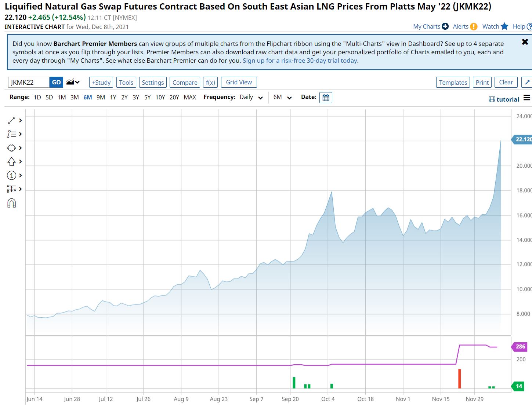This screenshot has width=532, height=405.
Task: Click the Watch star icon
Action: [504, 26]
